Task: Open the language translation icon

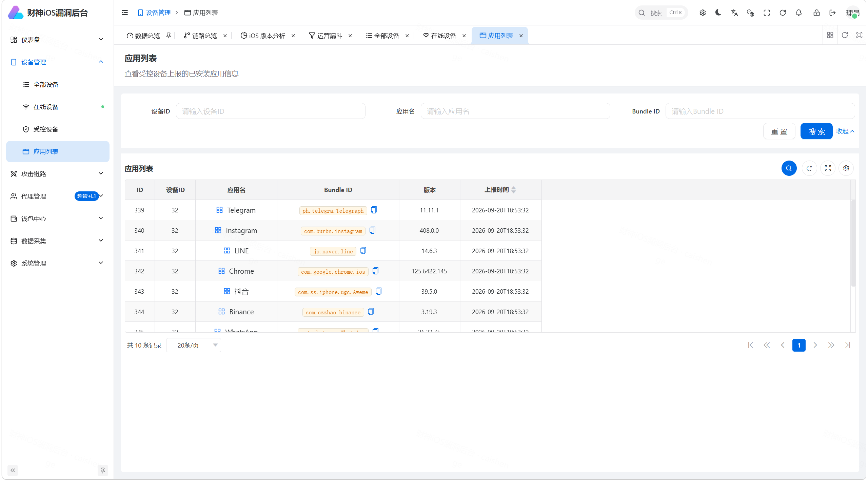Action: point(734,13)
